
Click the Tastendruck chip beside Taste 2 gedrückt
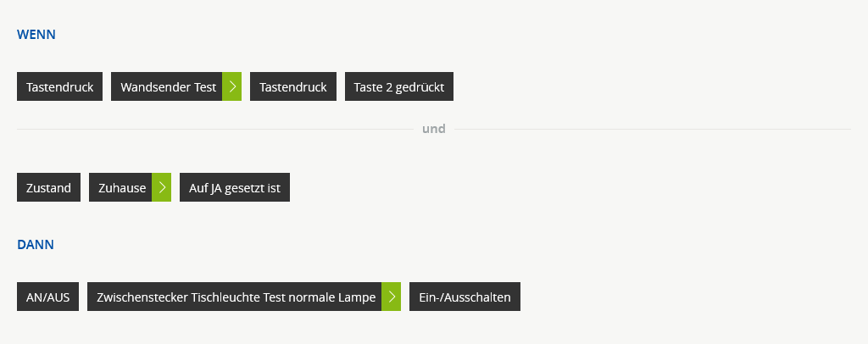(x=293, y=87)
